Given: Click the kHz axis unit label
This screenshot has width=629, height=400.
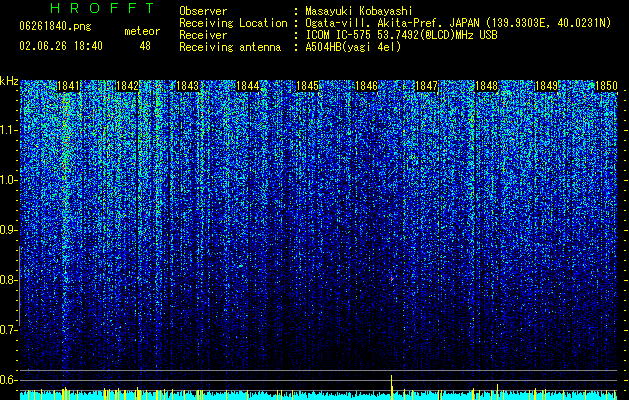Looking at the screenshot, I should pos(9,81).
